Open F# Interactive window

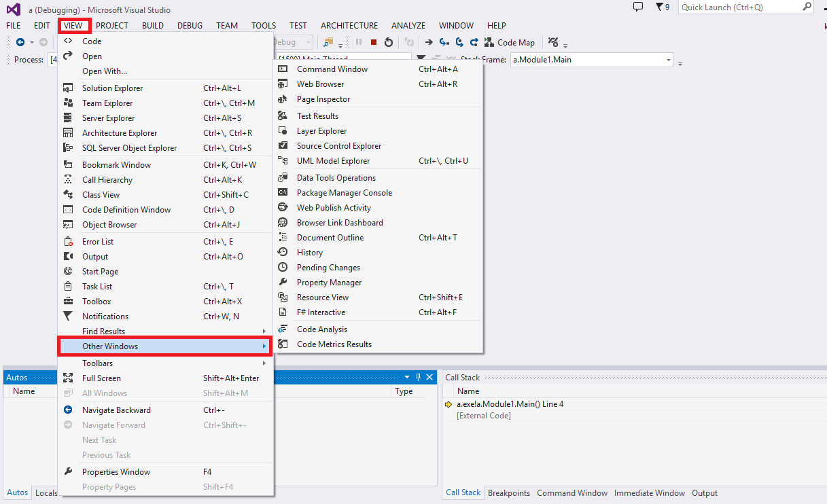pos(378,312)
